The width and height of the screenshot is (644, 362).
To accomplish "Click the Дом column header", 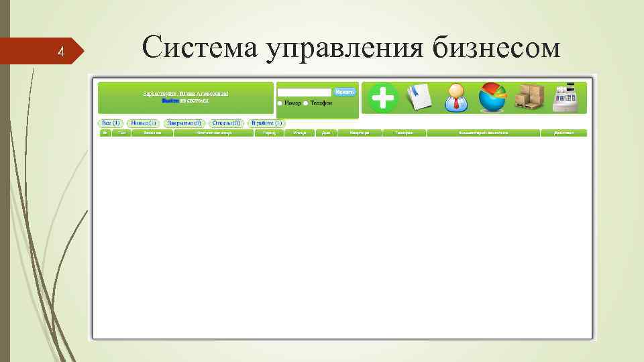I will click(x=326, y=133).
